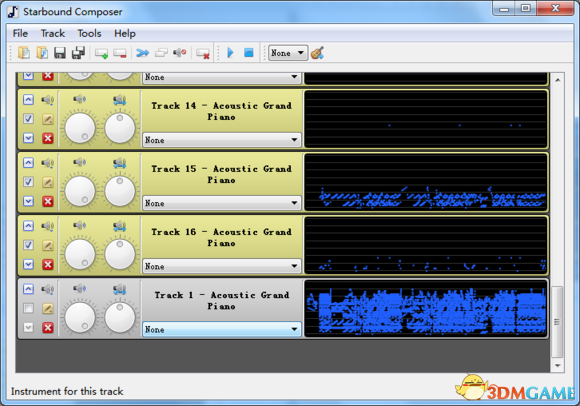The height and width of the screenshot is (406, 580).
Task: Open Track 14's None instrument dropdown
Action: coord(222,140)
